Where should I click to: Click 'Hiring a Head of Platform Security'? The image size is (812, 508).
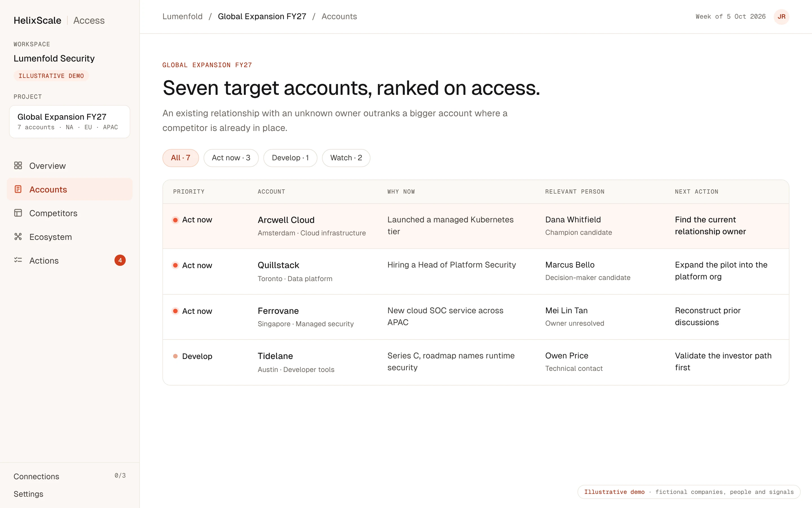point(452,265)
